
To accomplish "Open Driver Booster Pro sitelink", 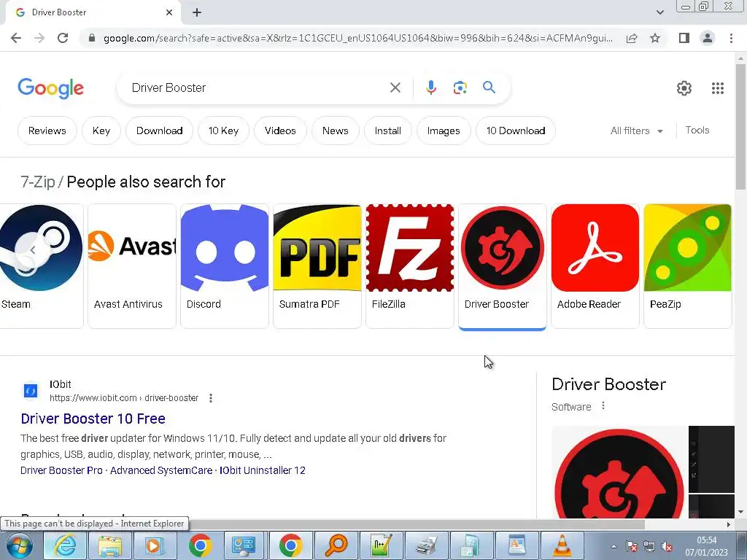I will point(61,470).
